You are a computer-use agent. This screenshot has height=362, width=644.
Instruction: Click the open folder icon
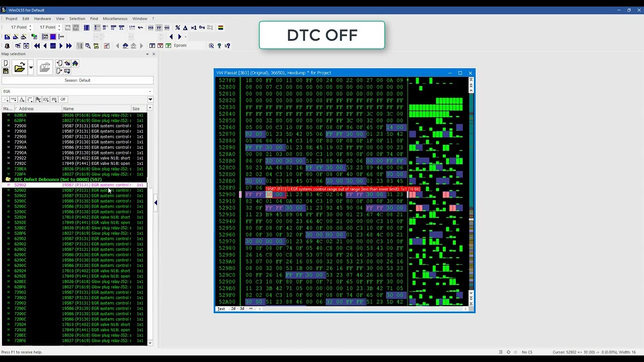(20, 67)
